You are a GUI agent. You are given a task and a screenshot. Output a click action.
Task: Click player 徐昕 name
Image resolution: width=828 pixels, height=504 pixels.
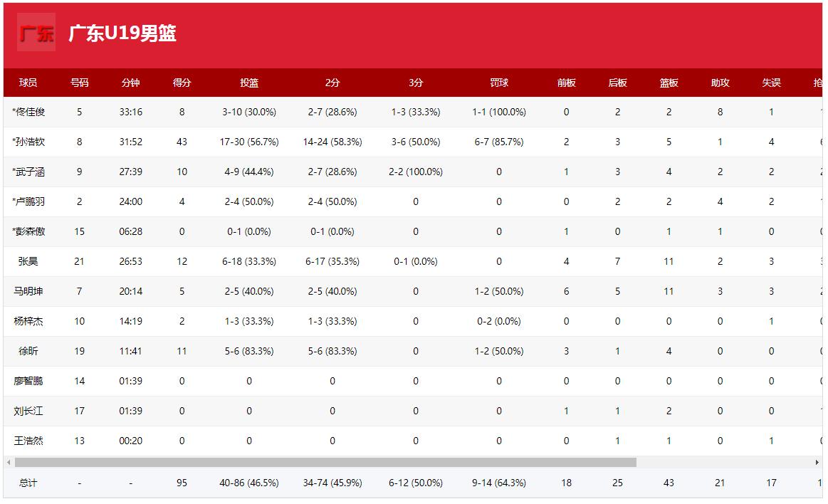pos(28,351)
